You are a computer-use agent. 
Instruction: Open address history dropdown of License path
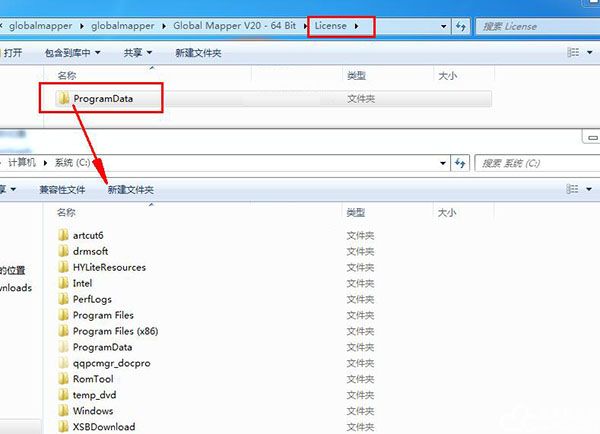click(443, 25)
